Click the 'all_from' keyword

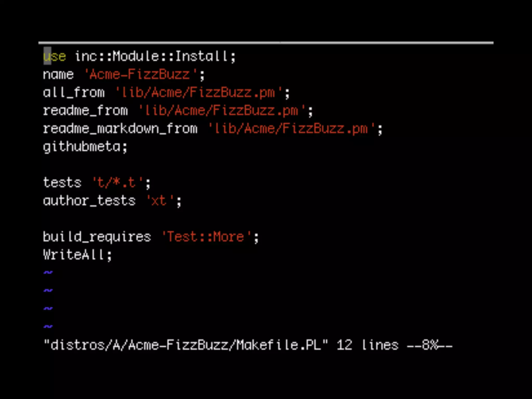(x=74, y=93)
